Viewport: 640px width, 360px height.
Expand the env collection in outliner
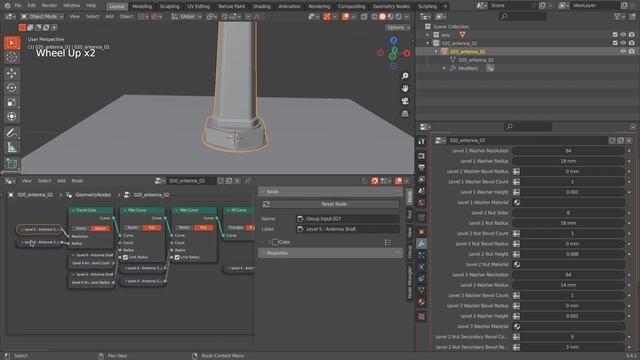point(428,35)
